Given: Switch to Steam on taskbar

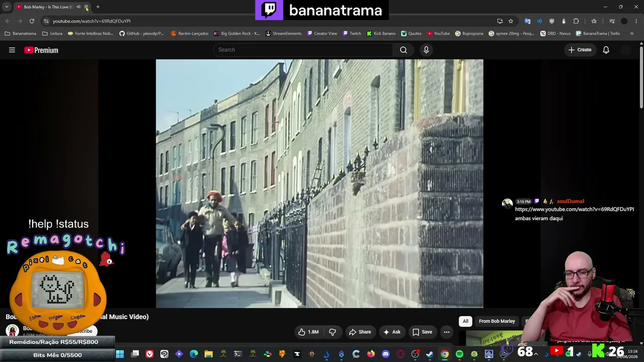Looking at the screenshot, I should pos(430,354).
